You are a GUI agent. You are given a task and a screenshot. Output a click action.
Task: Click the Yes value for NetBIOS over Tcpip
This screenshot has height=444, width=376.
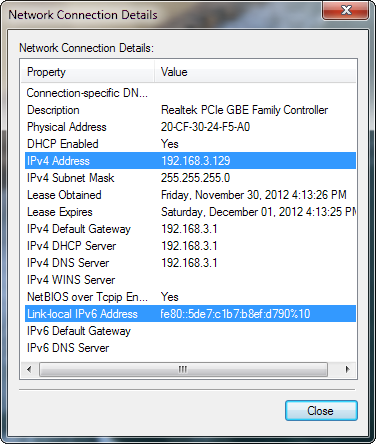(x=170, y=297)
